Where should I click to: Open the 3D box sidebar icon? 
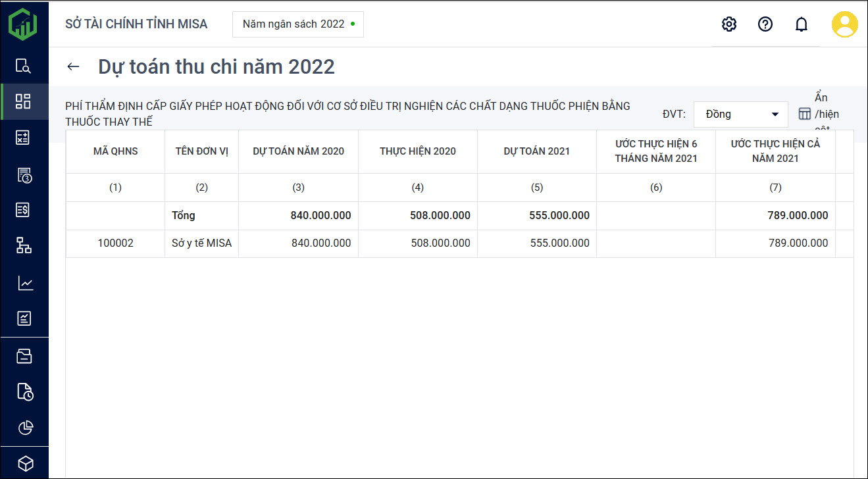point(24,463)
